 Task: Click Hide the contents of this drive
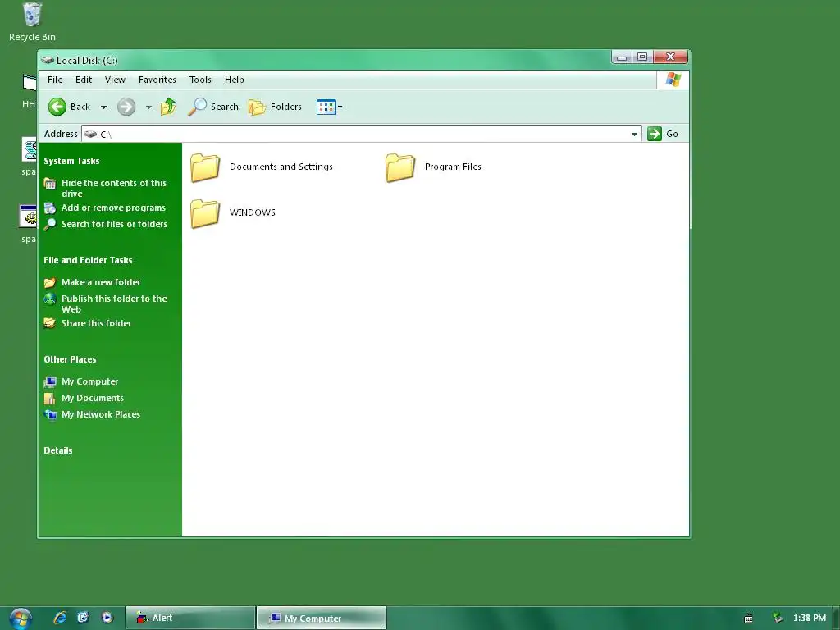tap(114, 188)
